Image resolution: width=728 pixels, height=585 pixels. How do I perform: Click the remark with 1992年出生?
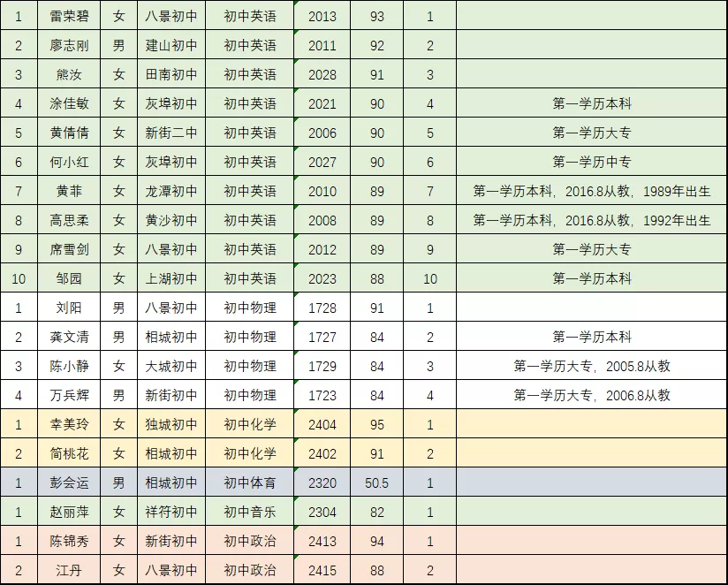point(592,220)
